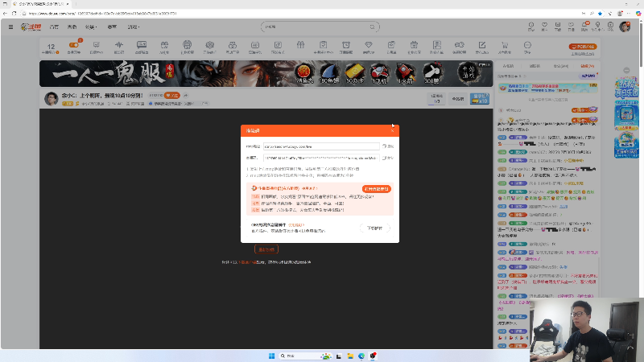The width and height of the screenshot is (644, 362).
Task: Click the waveform icon in streamer toolbar
Action: pyautogui.click(x=119, y=47)
